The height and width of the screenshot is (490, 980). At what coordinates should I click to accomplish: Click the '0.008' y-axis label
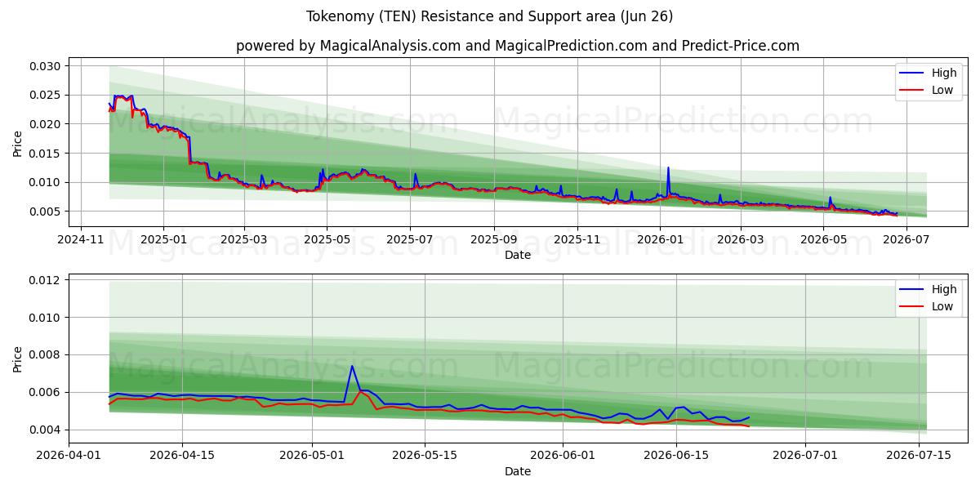point(46,355)
